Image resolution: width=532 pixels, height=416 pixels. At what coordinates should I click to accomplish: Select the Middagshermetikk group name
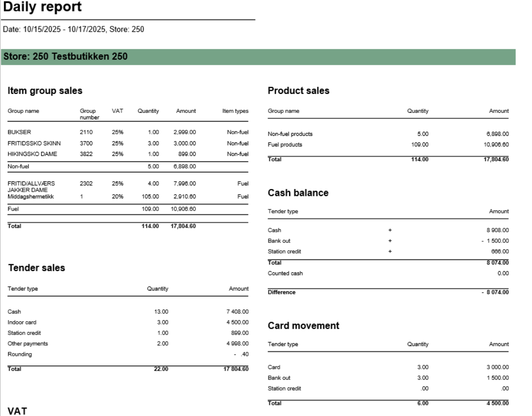[x=31, y=196]
